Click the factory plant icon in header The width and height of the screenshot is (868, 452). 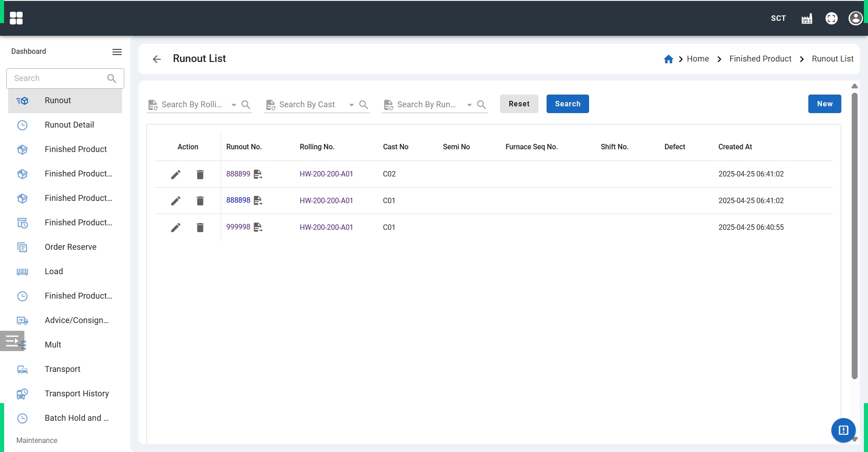807,19
